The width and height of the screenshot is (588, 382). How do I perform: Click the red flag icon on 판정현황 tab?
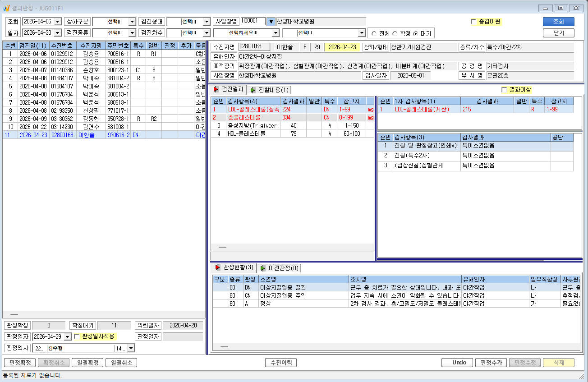coord(218,268)
